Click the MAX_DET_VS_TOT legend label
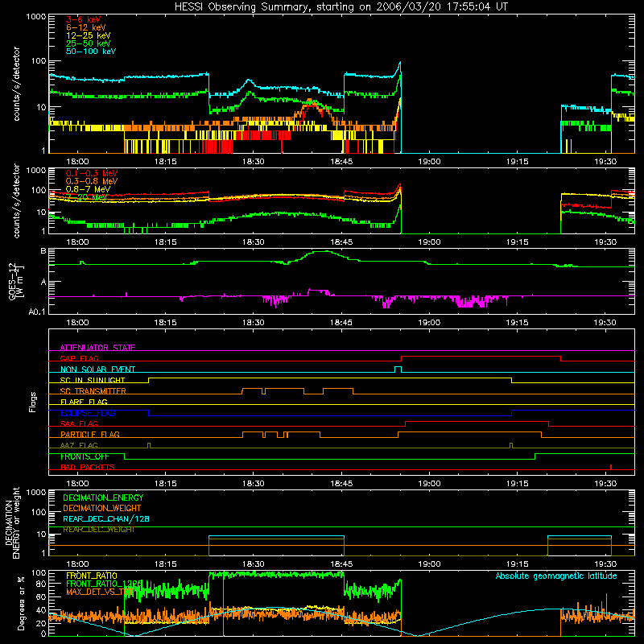Screen dimensions: 644x644 click(x=100, y=592)
